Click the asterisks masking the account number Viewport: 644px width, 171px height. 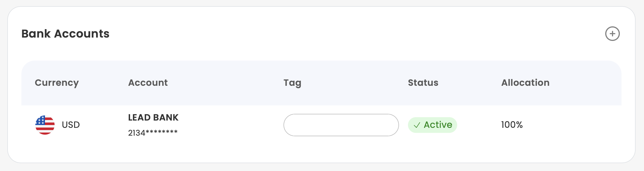[x=162, y=132]
